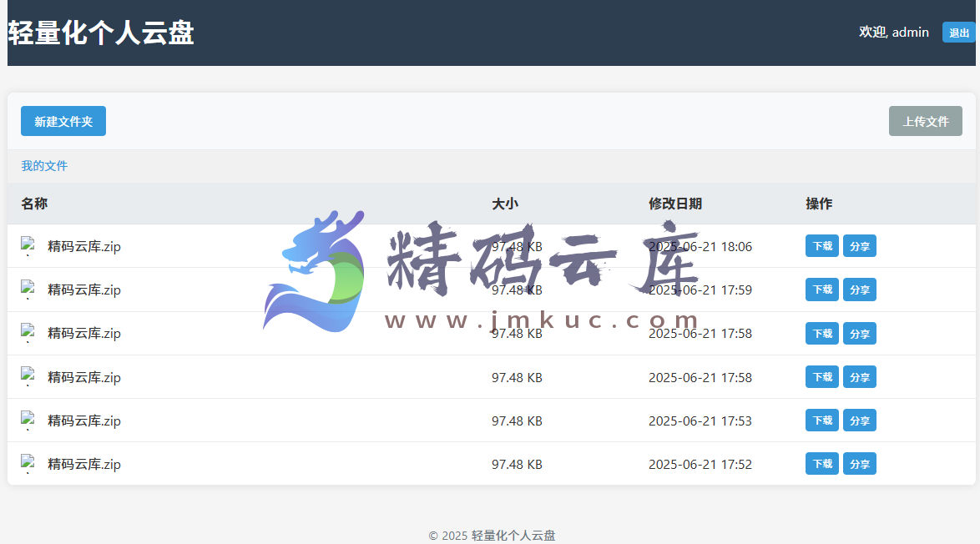Share the file modified 2025-06-21 18:06
Image resolution: width=980 pixels, height=544 pixels.
(859, 246)
